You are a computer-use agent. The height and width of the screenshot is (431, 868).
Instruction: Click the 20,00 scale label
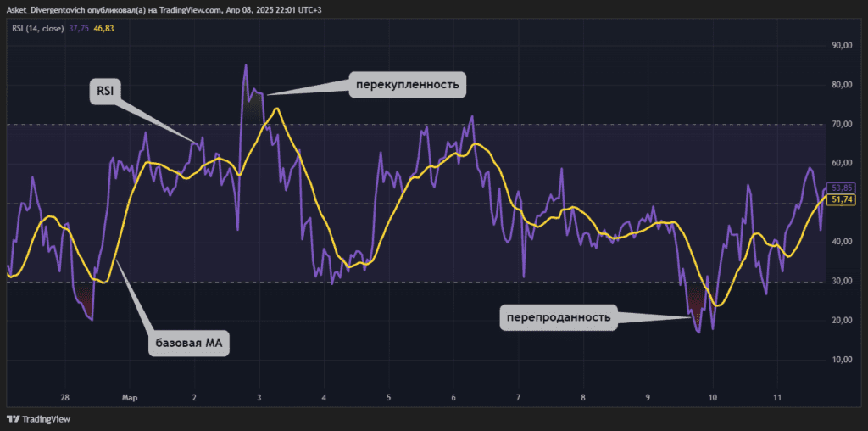(842, 320)
